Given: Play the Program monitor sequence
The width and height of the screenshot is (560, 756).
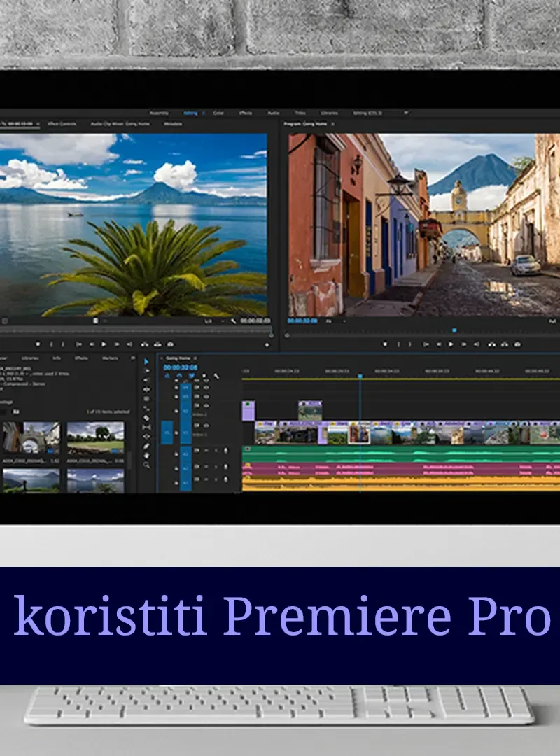Looking at the screenshot, I should coord(451,344).
